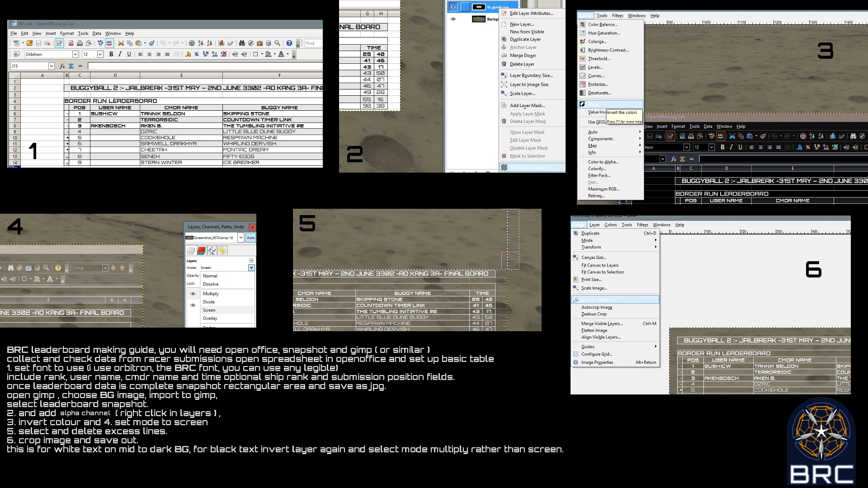Click the Chart icon in jb1.ods Calc toolbar
Screen dimensions: 868x488
pyautogui.click(x=221, y=43)
